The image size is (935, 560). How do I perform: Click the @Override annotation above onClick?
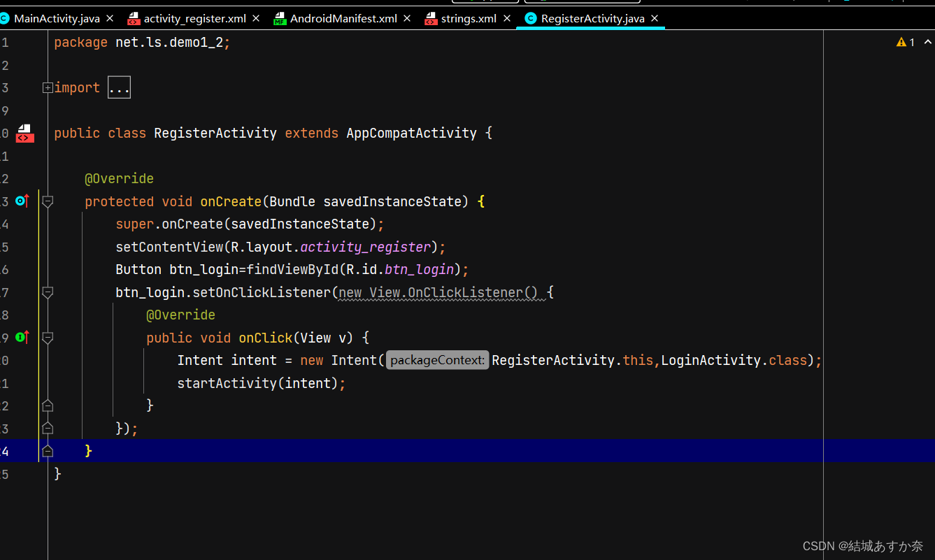point(180,315)
